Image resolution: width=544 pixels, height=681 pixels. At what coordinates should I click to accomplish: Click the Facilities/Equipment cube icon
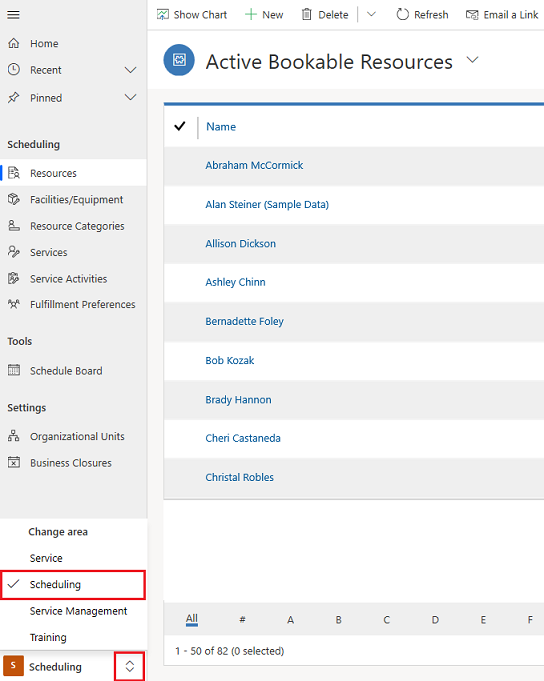pyautogui.click(x=14, y=199)
